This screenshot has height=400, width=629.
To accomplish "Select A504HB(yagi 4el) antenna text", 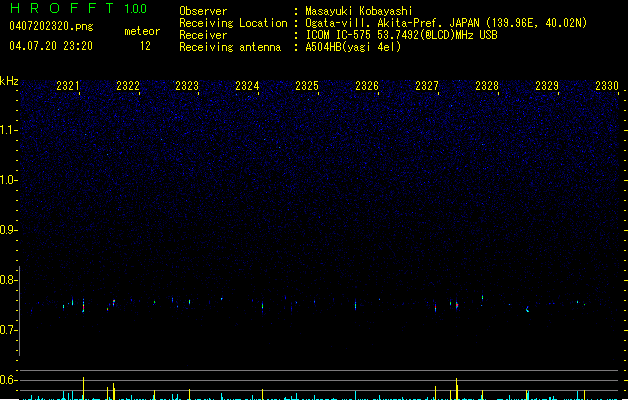I will (353, 47).
